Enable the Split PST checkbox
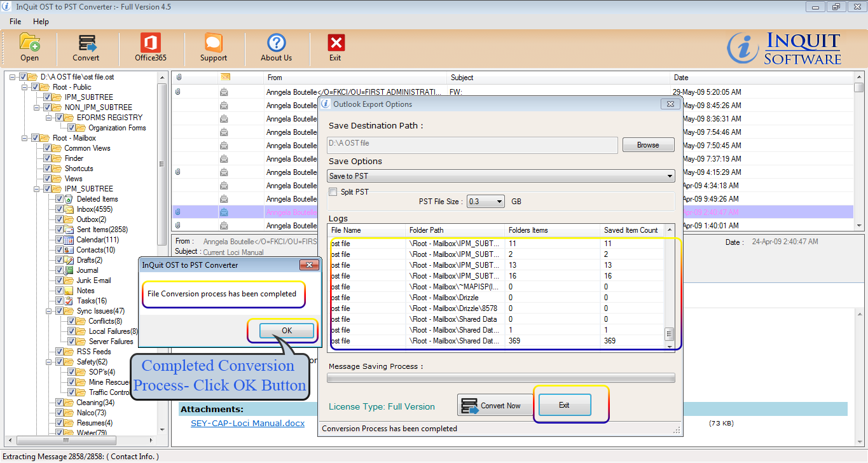The width and height of the screenshot is (868, 463). pos(333,192)
